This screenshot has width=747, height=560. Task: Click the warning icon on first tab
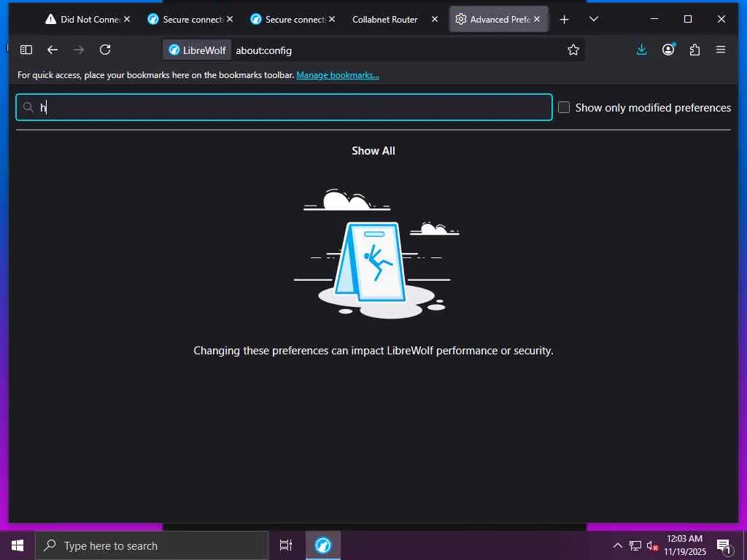[50, 19]
